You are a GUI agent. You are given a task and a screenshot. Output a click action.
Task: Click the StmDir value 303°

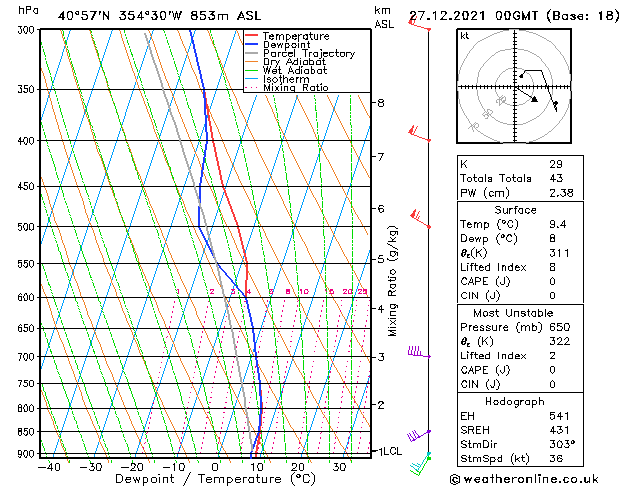(x=562, y=444)
